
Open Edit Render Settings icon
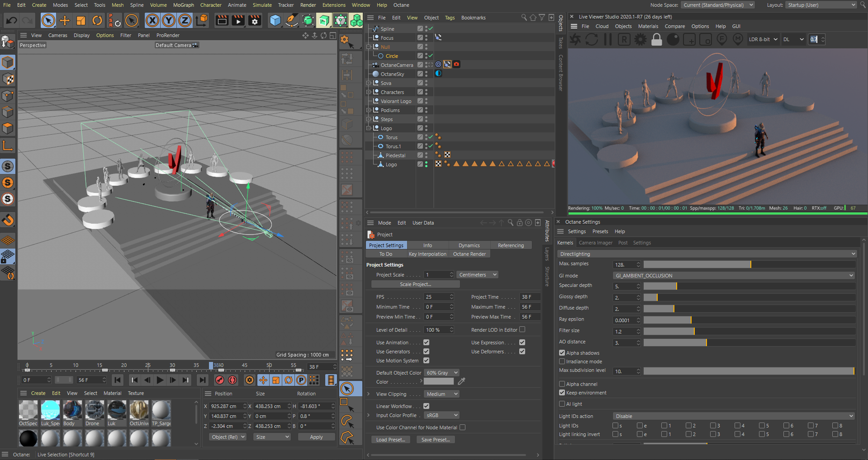(x=255, y=20)
